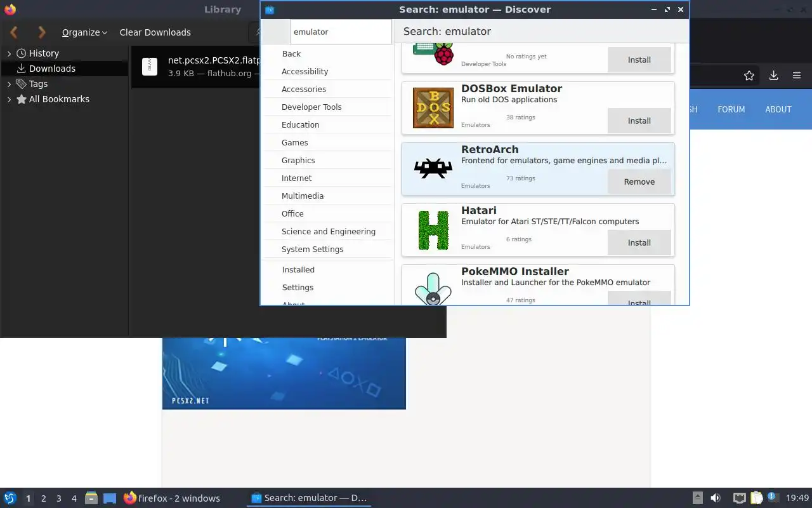Install Hatari
Image resolution: width=812 pixels, height=508 pixels.
(639, 243)
